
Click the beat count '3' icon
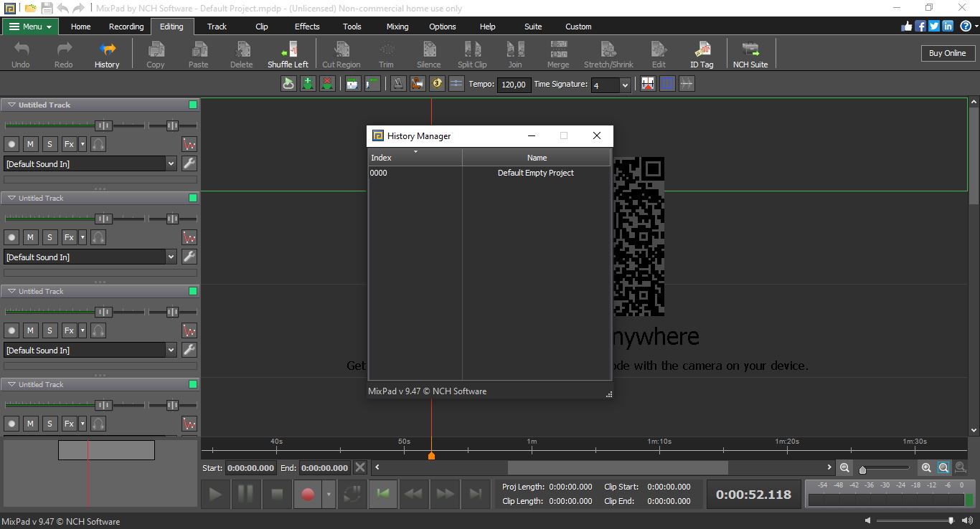[437, 84]
